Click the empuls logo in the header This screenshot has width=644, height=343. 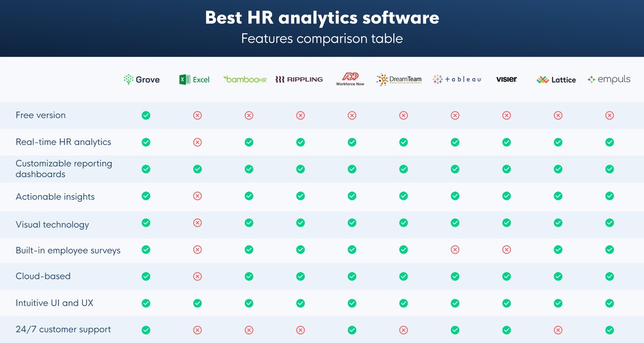coord(609,79)
